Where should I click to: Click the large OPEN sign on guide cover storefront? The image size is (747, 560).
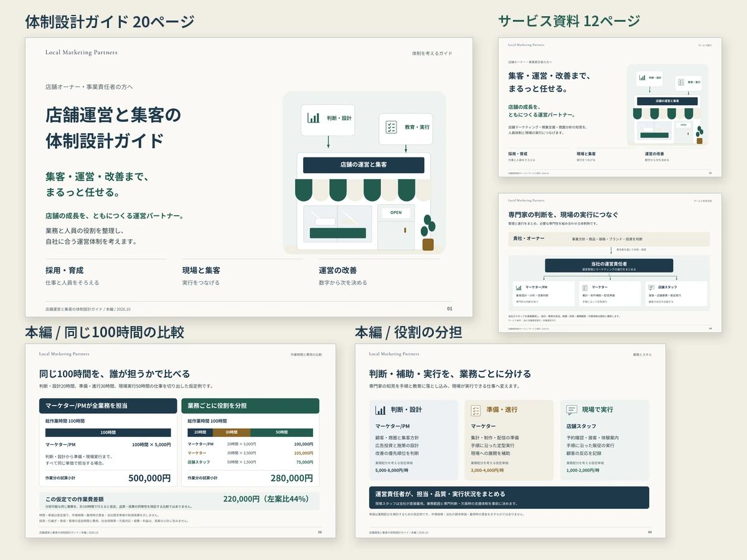[396, 213]
